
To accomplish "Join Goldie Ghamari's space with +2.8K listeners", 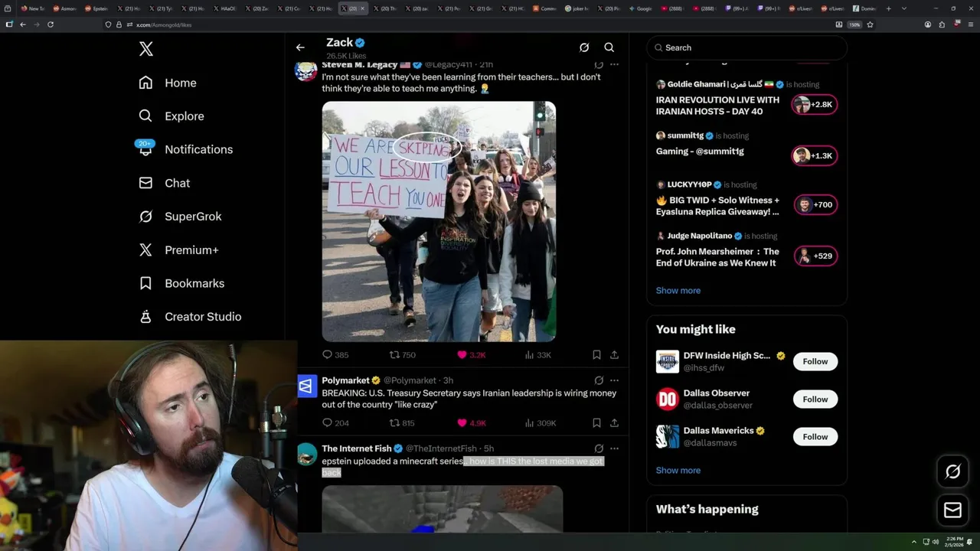I will [x=815, y=104].
